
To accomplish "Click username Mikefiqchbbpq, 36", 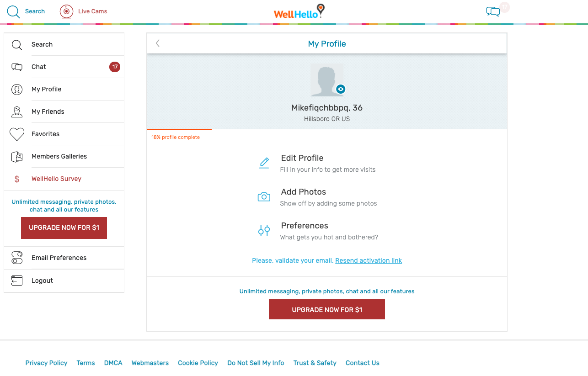I will [x=327, y=108].
